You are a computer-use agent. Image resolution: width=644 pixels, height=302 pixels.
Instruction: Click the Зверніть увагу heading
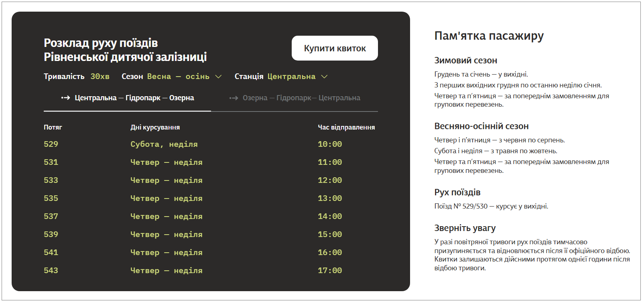465,228
